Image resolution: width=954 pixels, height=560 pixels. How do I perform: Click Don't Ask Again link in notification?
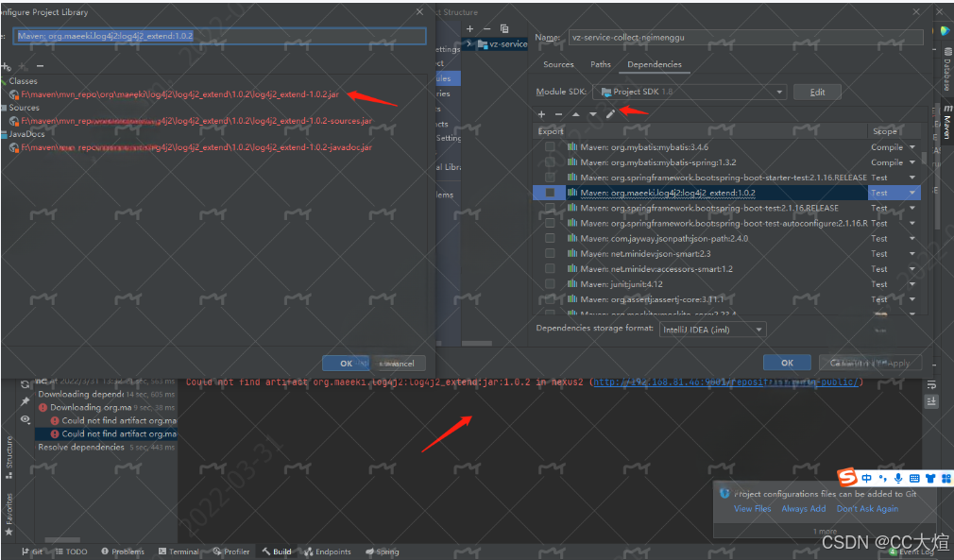868,508
